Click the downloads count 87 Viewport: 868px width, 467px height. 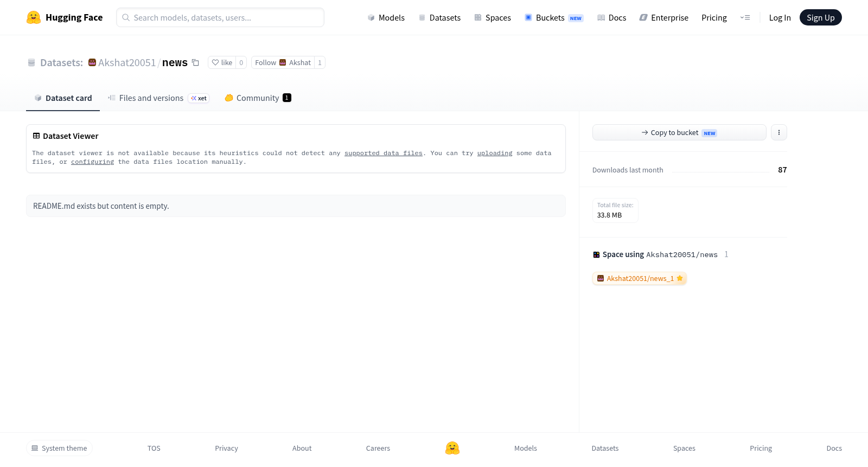pos(782,170)
